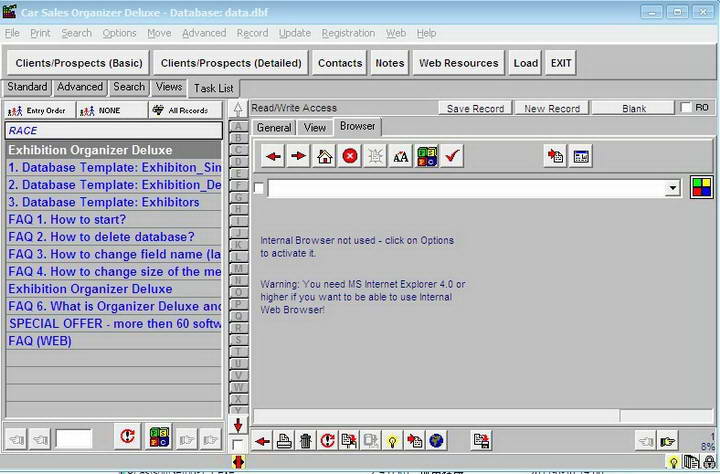Image resolution: width=720 pixels, height=474 pixels.
Task: Click the red refresh icon under the task list
Action: pos(127,436)
